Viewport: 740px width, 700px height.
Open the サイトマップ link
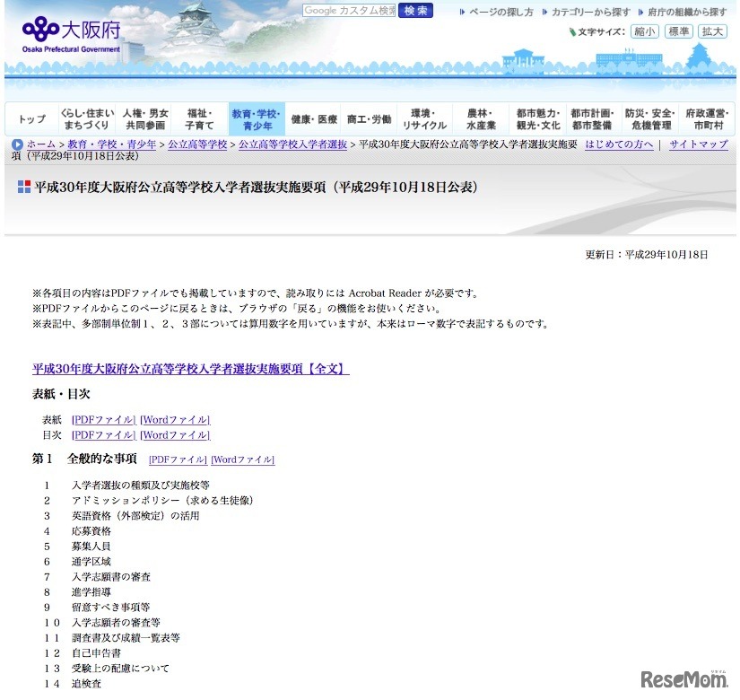point(698,144)
